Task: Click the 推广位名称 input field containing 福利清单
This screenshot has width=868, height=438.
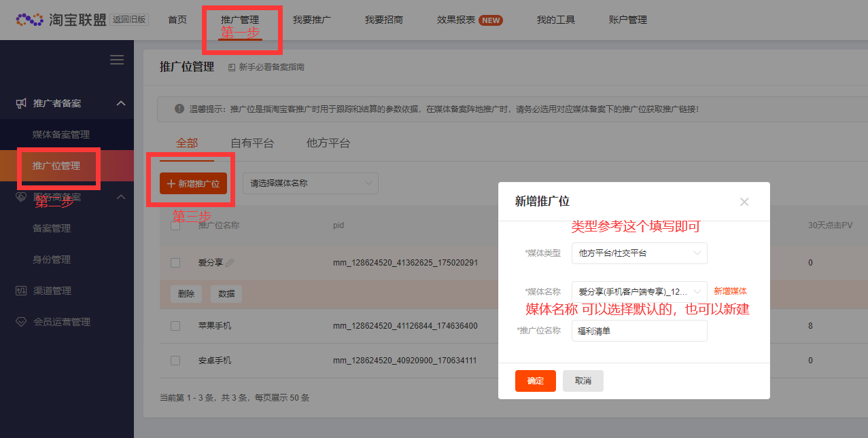Action: (x=640, y=331)
